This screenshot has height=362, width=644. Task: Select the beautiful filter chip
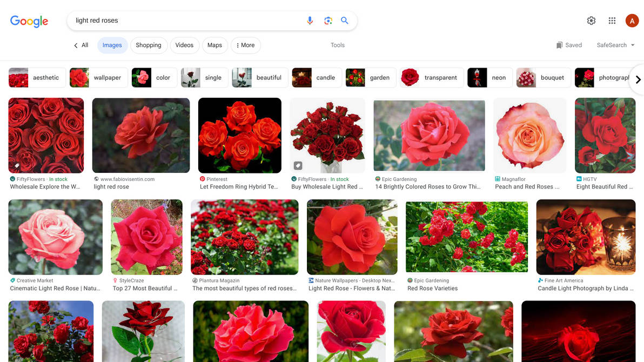[x=259, y=78]
